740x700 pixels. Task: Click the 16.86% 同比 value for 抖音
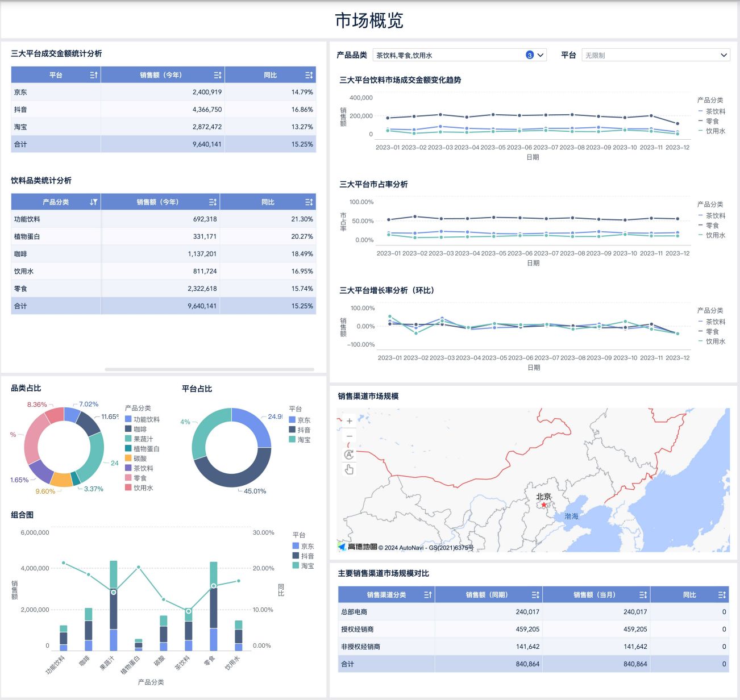(302, 110)
